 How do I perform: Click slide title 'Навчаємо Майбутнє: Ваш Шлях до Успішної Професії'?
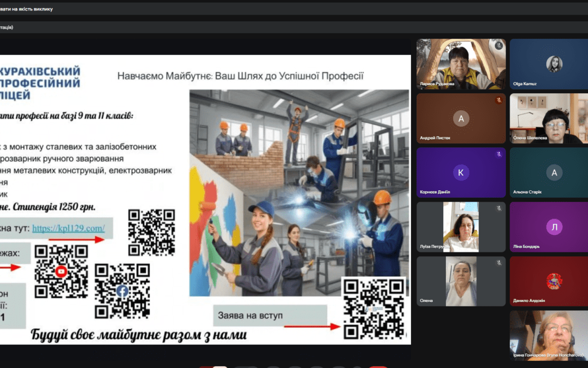point(241,76)
